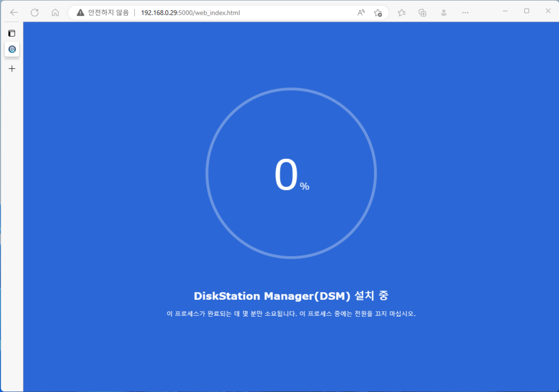Select the Synology DSM vertical tab
Viewport: 559px width, 392px height.
pyautogui.click(x=12, y=49)
